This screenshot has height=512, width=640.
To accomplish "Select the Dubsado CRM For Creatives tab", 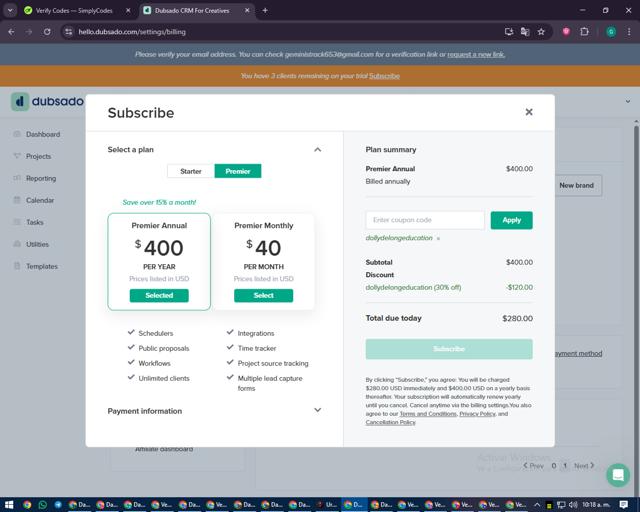I will (x=192, y=11).
